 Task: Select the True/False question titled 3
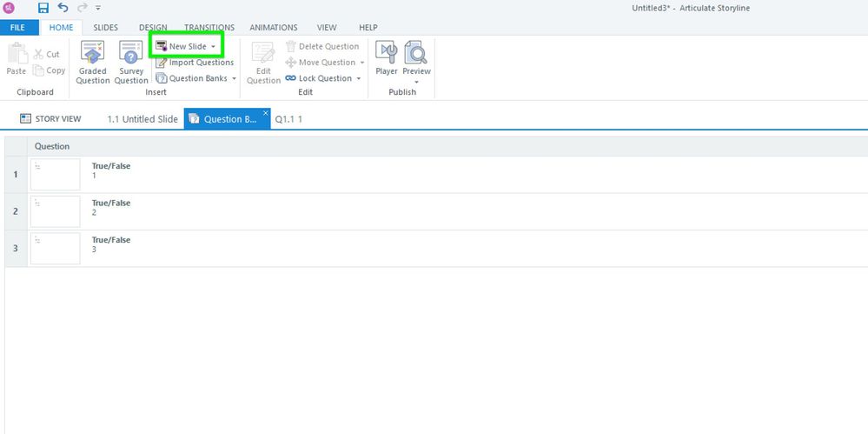pyautogui.click(x=111, y=244)
